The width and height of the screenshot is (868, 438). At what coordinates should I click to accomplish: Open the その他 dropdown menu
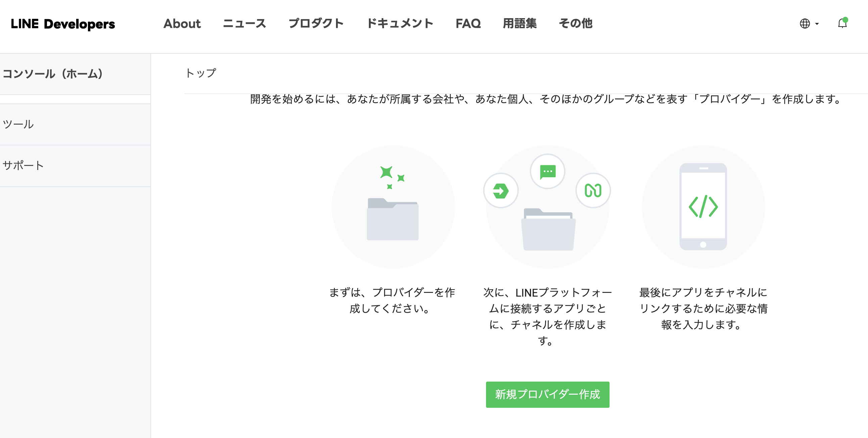pyautogui.click(x=576, y=24)
